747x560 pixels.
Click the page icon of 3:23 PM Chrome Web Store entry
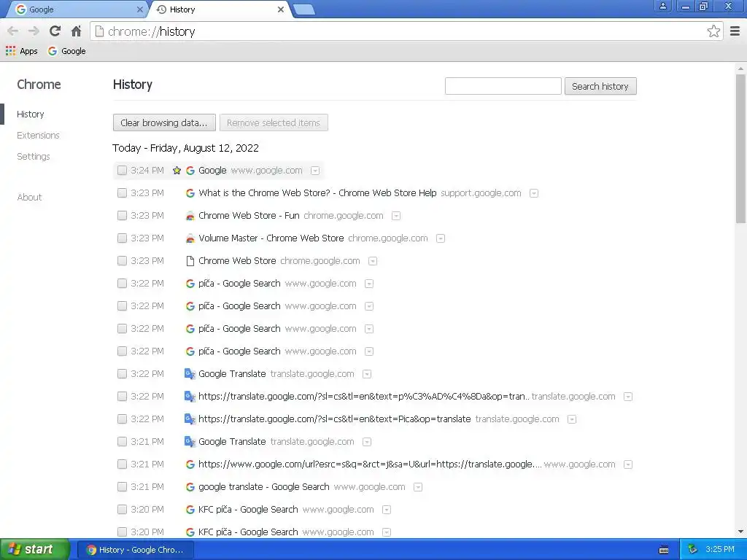tap(190, 261)
